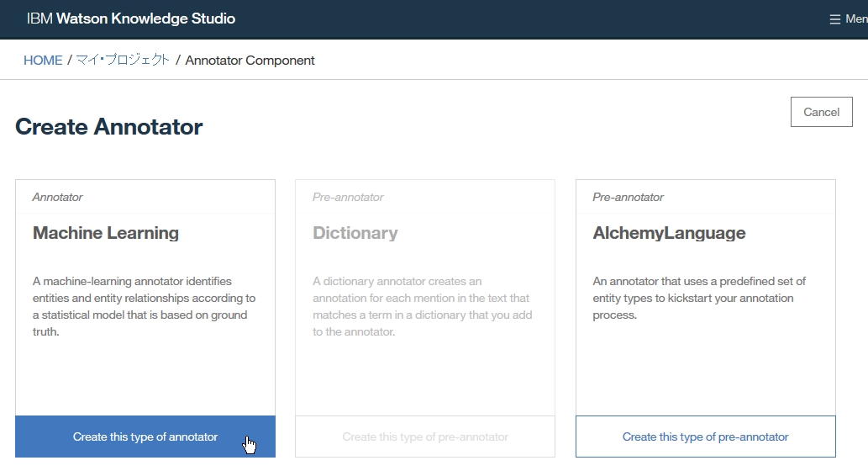Select the Machine Learning card title
Screen dimensions: 868x471
106,233
